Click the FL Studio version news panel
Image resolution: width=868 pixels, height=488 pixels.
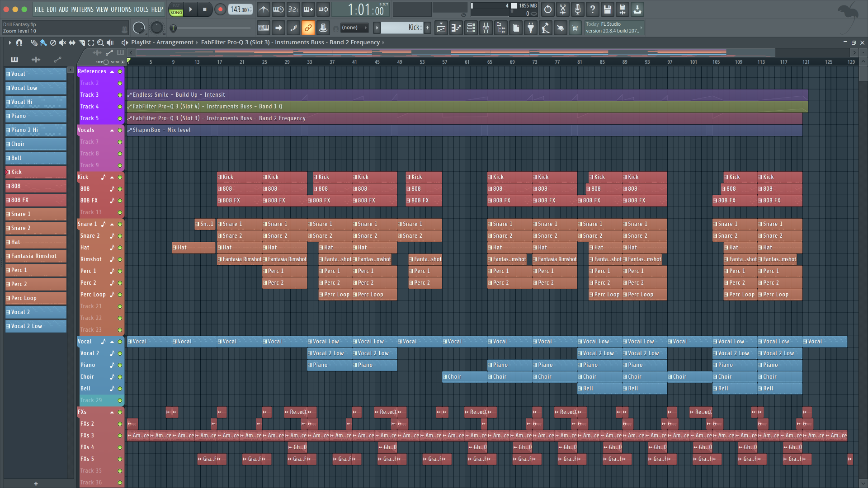614,28
